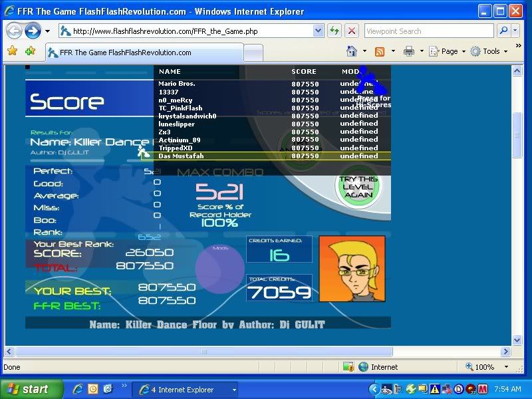Select the FFR The Game browser tab
The height and width of the screenshot is (399, 532).
143,53
